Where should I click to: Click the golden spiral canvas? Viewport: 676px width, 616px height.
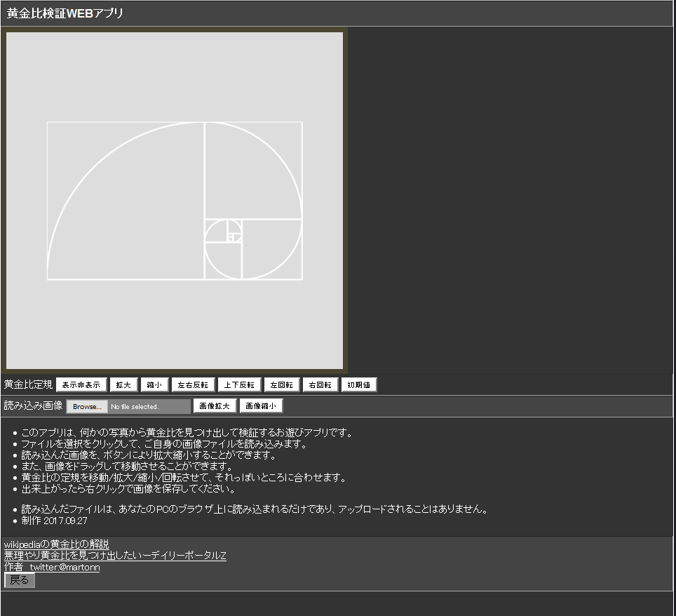click(x=175, y=201)
